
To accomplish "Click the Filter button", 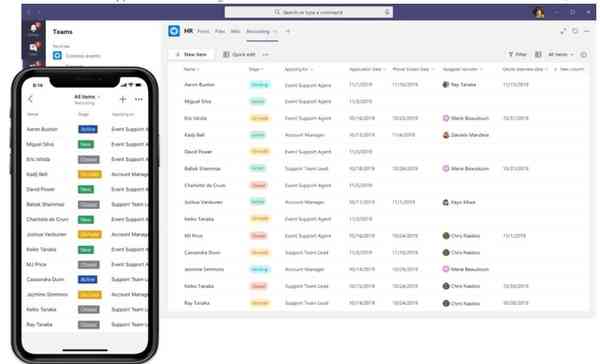I will point(517,54).
